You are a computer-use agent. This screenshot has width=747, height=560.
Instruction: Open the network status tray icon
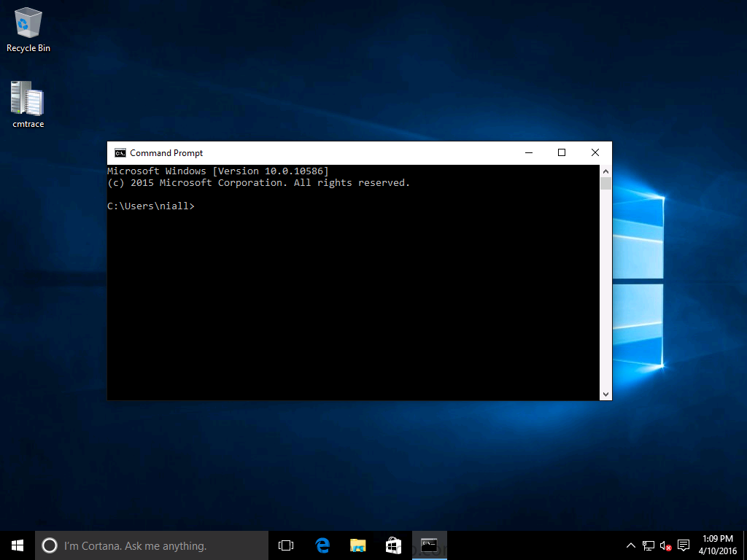pyautogui.click(x=649, y=545)
